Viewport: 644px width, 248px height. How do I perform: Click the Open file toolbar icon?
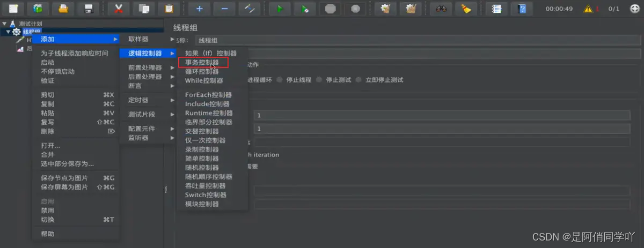[63, 9]
